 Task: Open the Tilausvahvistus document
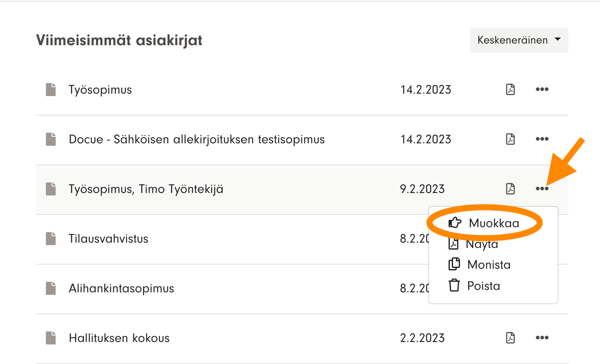pyautogui.click(x=108, y=239)
